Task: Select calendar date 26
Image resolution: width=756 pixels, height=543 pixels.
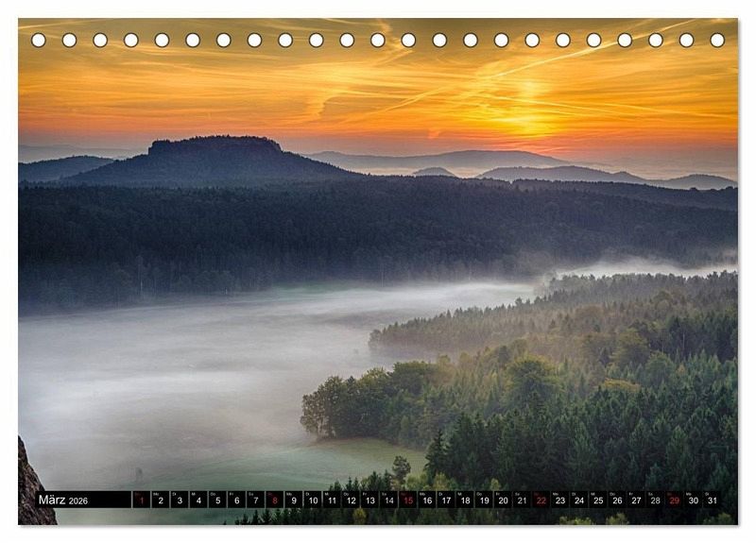Action: (618, 500)
